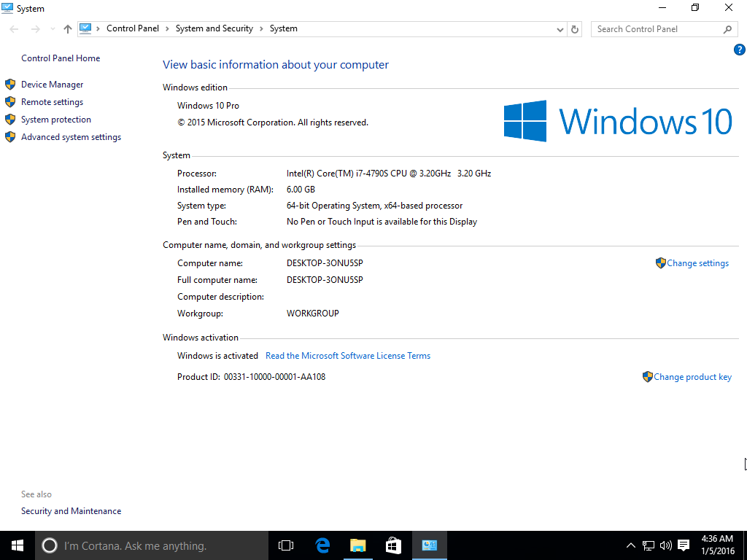Viewport: 747px width, 560px height.
Task: Open Remote settings link
Action: pyautogui.click(x=52, y=102)
